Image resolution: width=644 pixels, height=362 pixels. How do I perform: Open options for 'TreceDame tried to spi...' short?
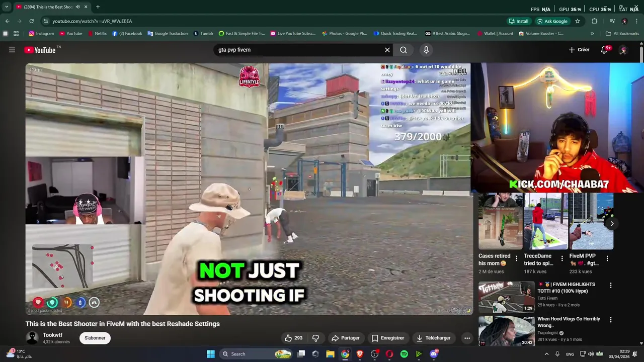pos(562,258)
